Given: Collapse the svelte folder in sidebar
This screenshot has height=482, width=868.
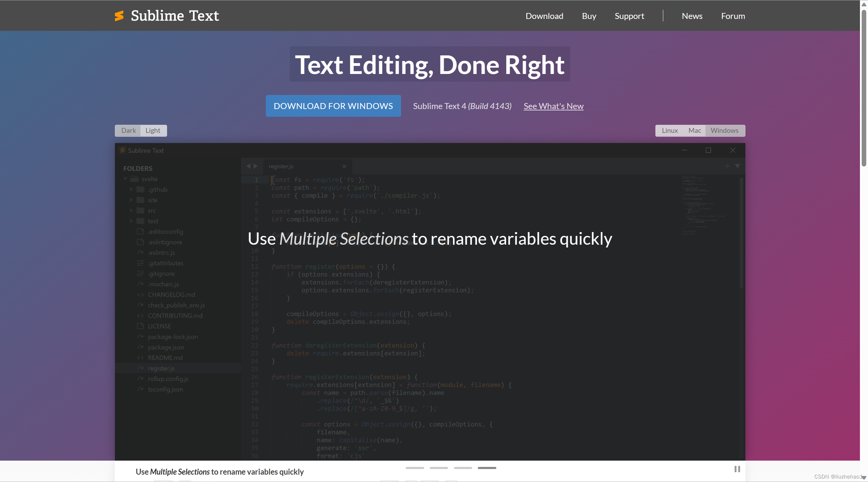Looking at the screenshot, I should click(125, 179).
